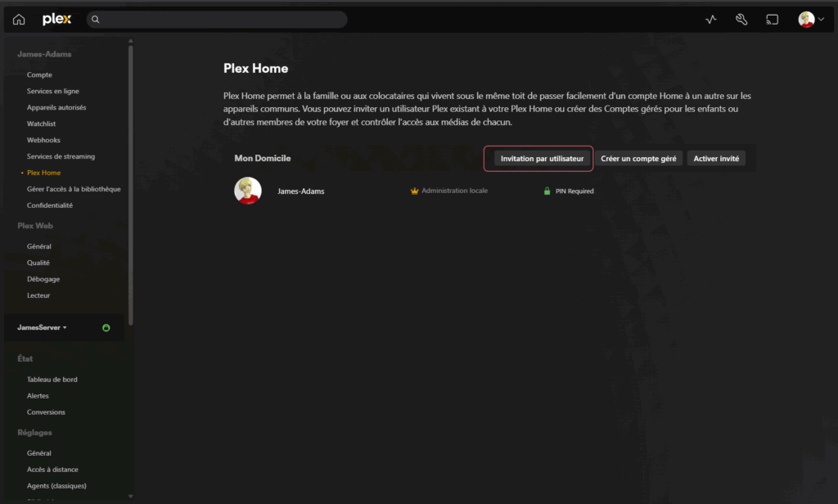This screenshot has width=838, height=504.
Task: Click sidebar scrollbar thumb
Action: [x=130, y=185]
